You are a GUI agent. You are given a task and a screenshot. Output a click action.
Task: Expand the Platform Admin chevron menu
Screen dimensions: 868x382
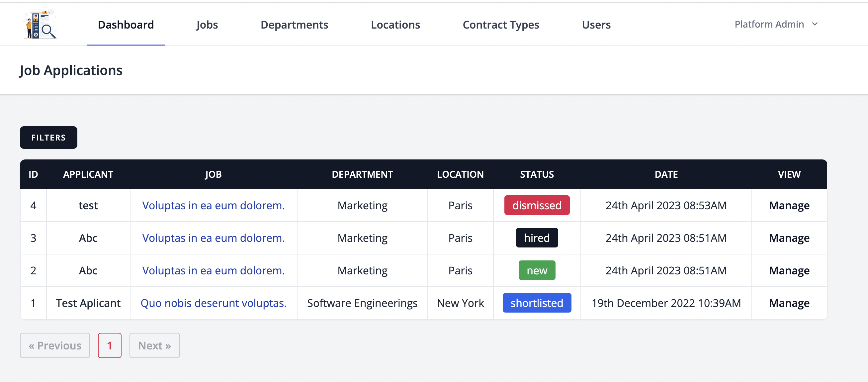point(815,24)
